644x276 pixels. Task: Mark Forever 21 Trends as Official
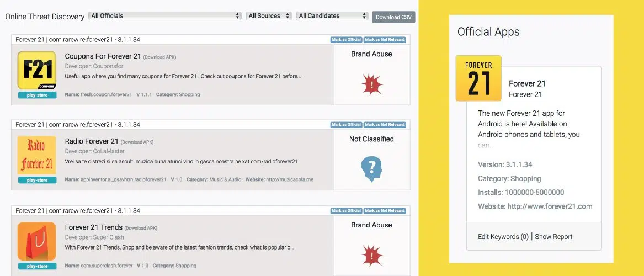pyautogui.click(x=346, y=211)
